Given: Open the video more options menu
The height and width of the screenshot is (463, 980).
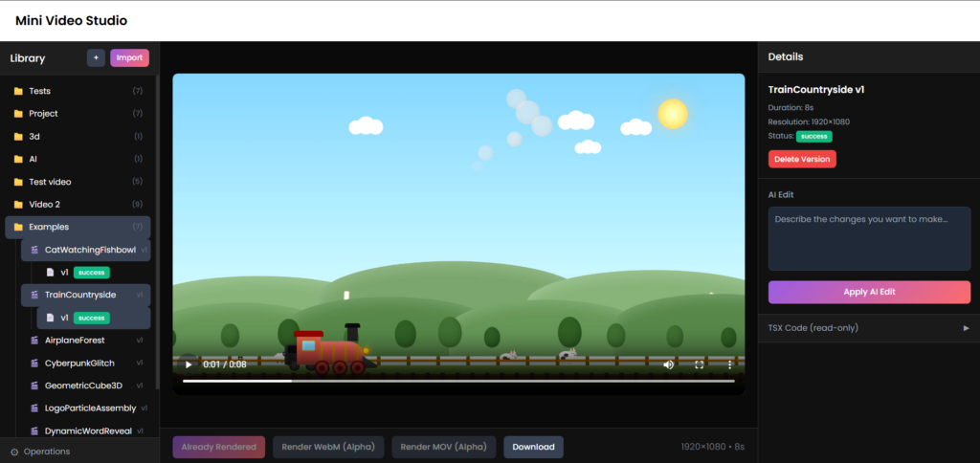Looking at the screenshot, I should click(x=729, y=364).
